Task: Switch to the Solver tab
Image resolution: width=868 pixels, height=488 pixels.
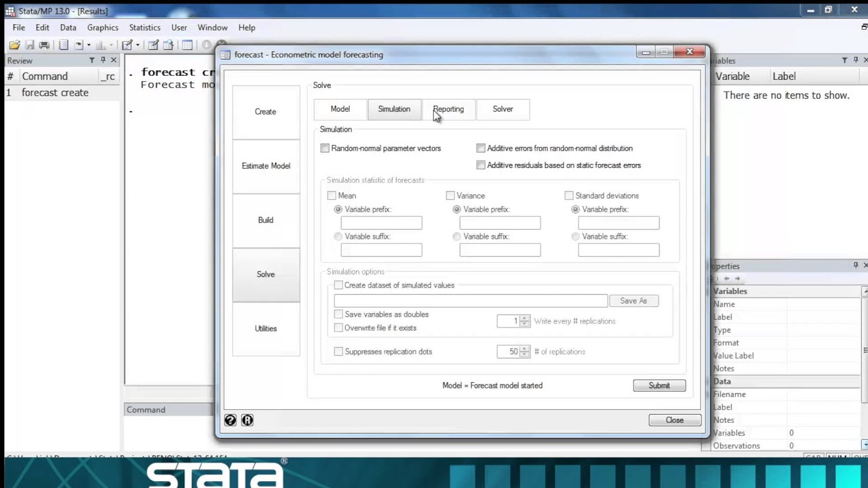Action: coord(502,109)
